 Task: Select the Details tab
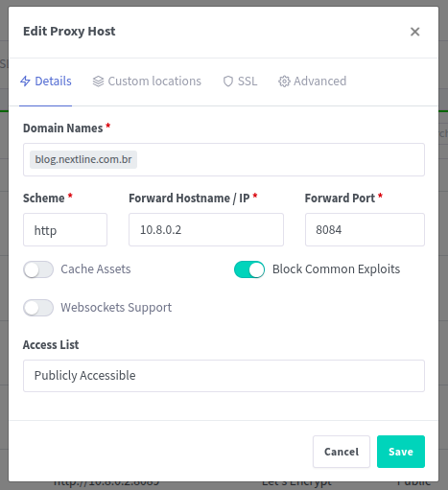46,82
